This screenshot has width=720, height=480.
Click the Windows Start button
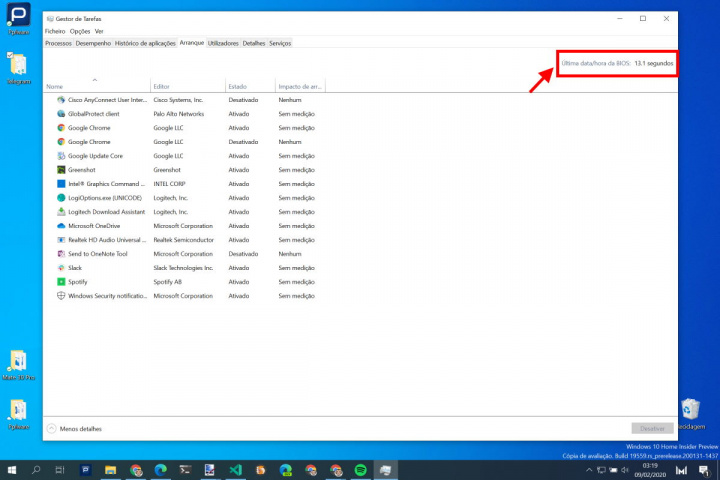tap(12, 469)
